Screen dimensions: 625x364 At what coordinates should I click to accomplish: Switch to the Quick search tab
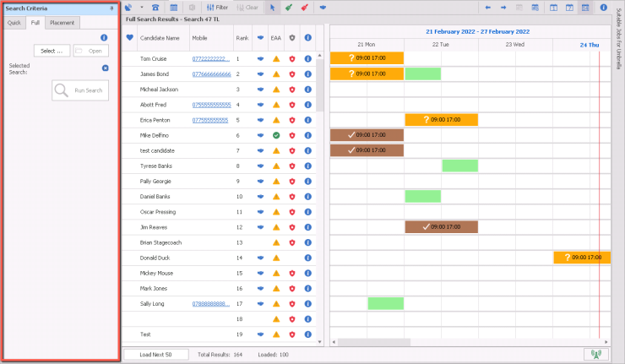pos(14,23)
